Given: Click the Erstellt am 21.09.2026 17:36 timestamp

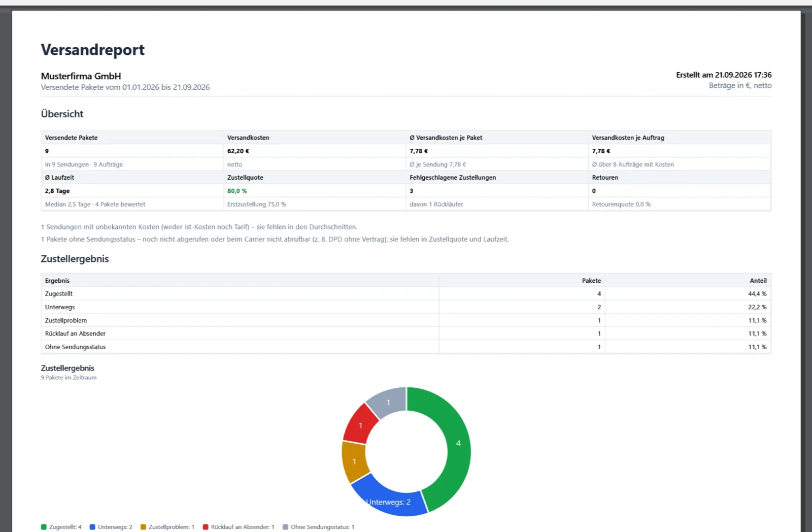Looking at the screenshot, I should click(x=724, y=75).
